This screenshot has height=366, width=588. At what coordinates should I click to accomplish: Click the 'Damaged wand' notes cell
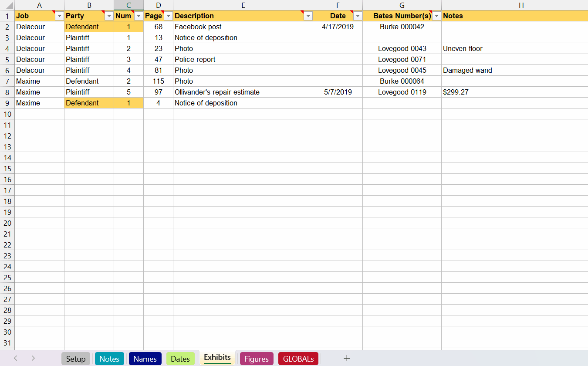515,71
